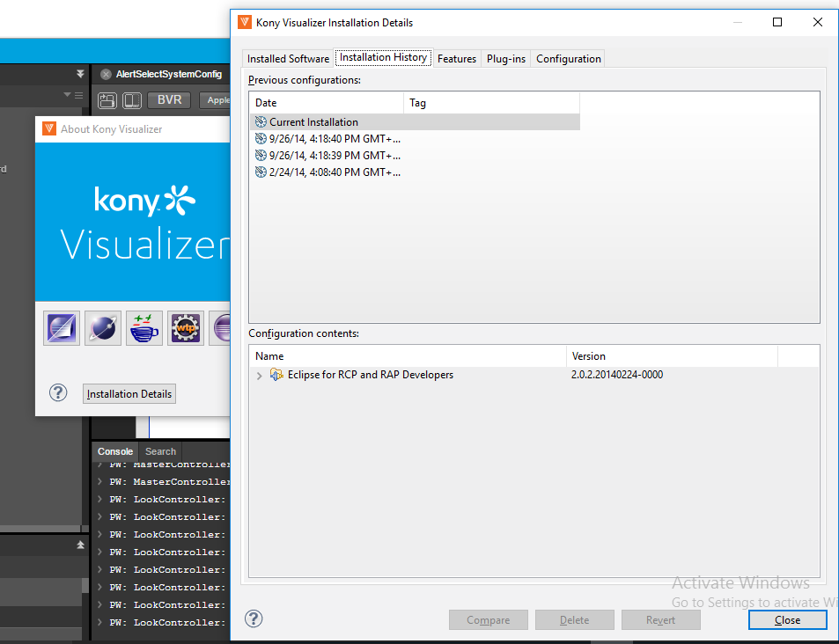Open help in Installation Details dialog
The width and height of the screenshot is (839, 644).
pos(254,619)
